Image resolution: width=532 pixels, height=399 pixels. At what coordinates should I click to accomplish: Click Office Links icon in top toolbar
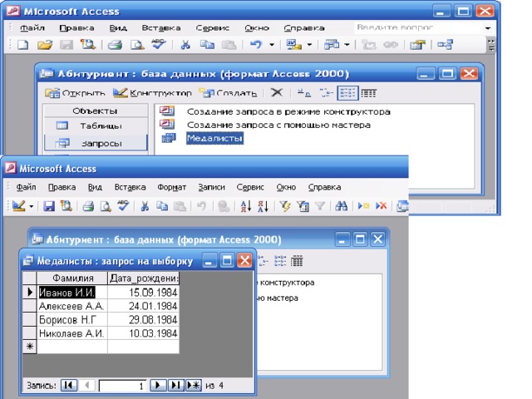coord(294,44)
